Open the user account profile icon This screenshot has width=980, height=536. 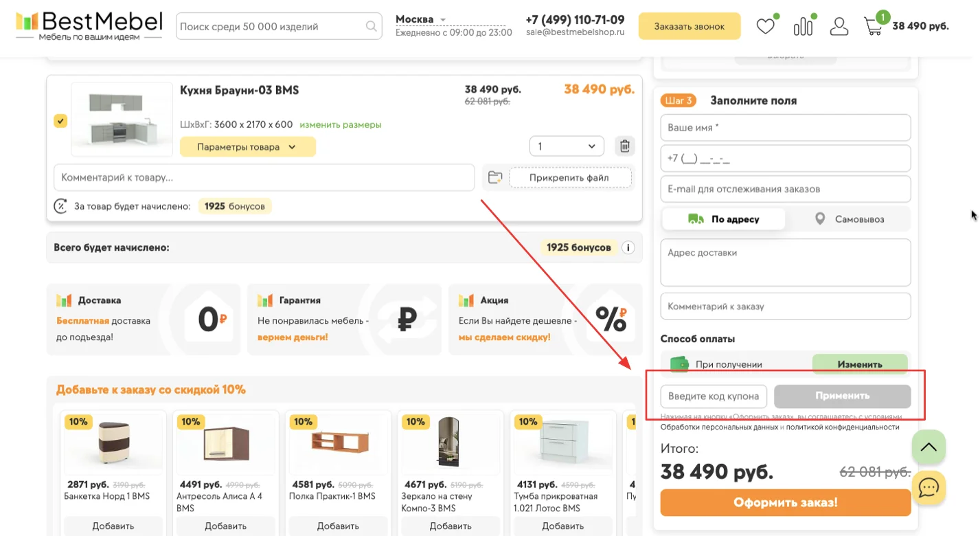coord(839,25)
